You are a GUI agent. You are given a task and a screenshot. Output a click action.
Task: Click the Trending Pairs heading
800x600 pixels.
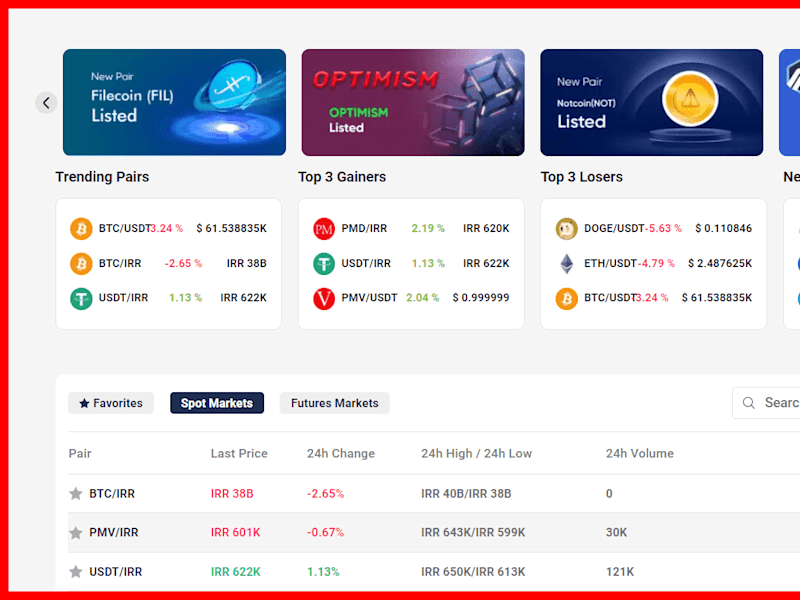click(102, 177)
